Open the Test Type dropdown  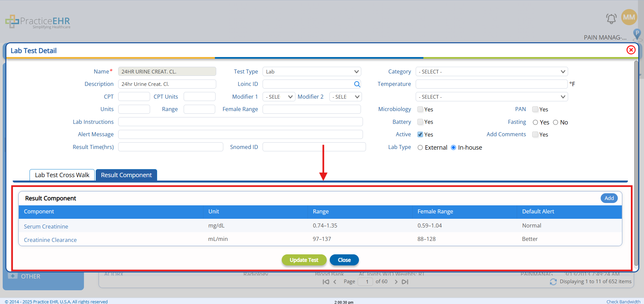pos(312,72)
